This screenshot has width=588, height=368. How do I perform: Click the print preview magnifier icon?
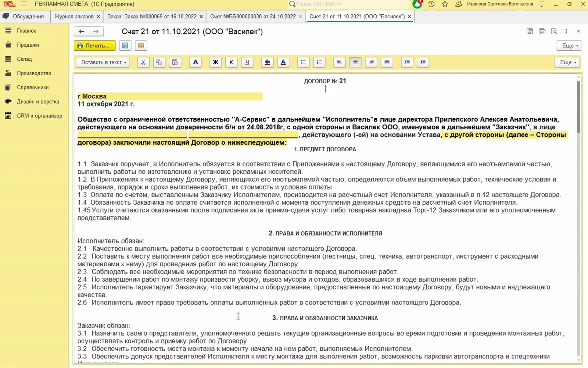pyautogui.click(x=554, y=31)
